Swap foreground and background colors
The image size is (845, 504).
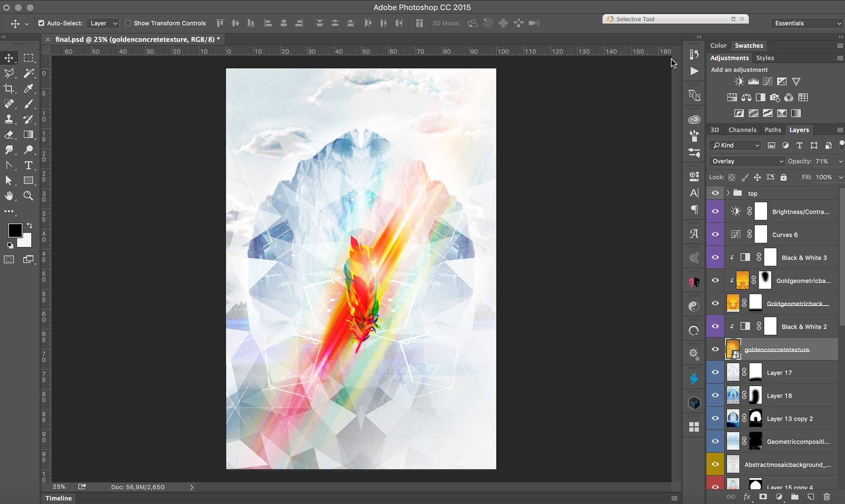[x=29, y=225]
